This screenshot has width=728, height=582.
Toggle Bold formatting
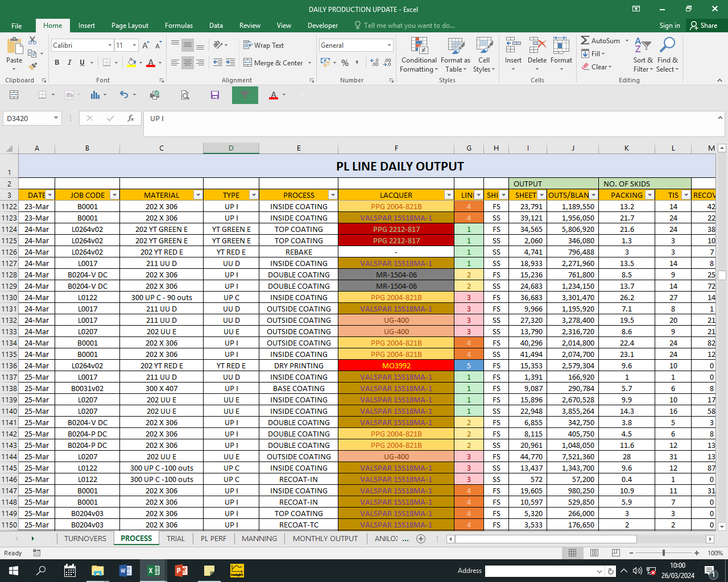point(57,63)
